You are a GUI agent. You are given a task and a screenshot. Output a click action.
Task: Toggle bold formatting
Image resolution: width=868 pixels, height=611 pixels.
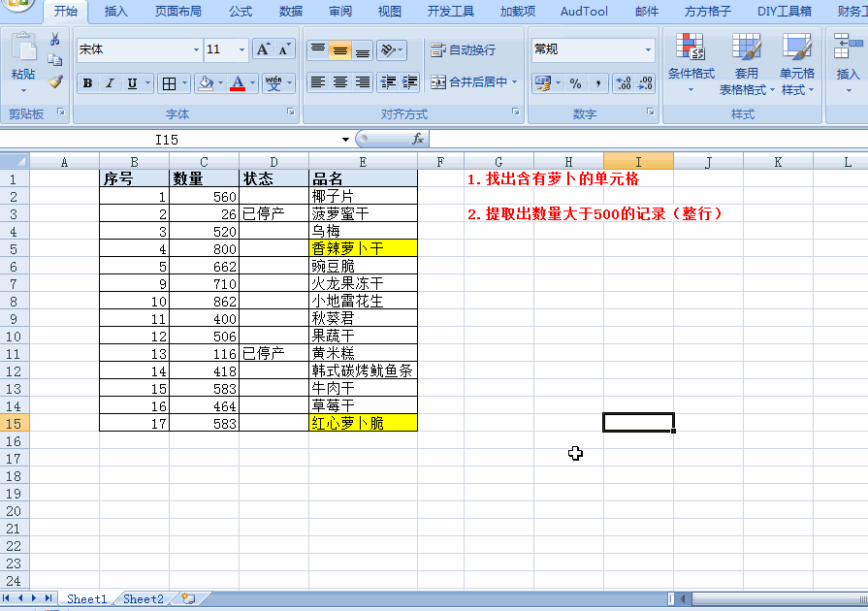pyautogui.click(x=88, y=83)
